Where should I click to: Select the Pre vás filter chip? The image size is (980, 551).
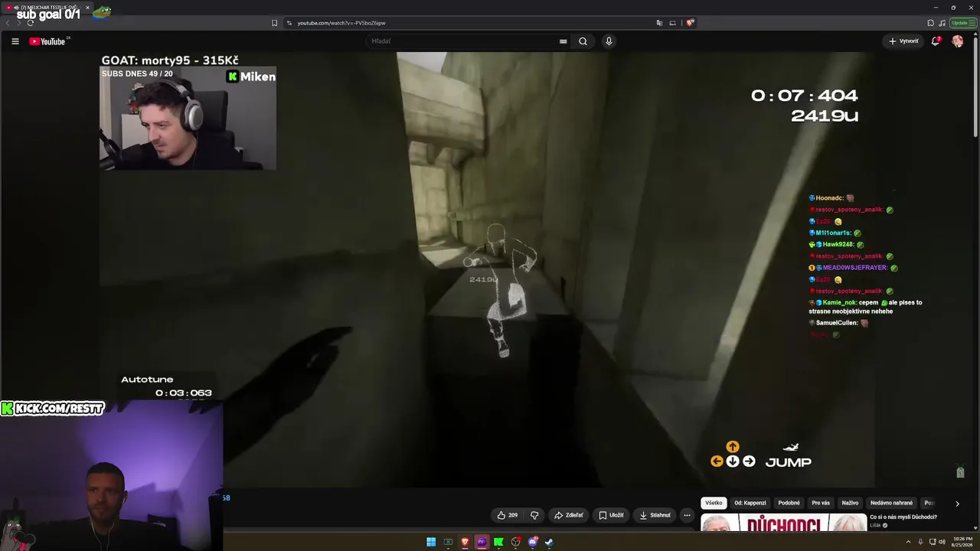(x=821, y=503)
